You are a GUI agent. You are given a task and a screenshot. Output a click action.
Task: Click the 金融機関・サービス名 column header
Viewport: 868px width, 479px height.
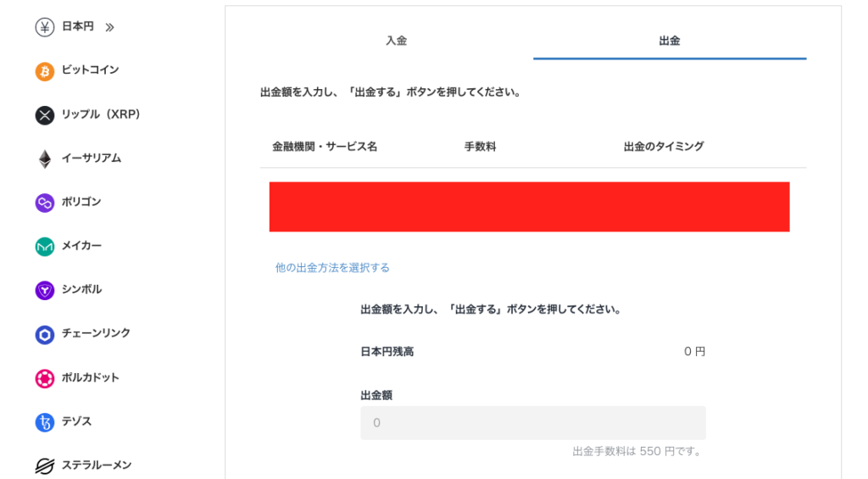tap(325, 147)
